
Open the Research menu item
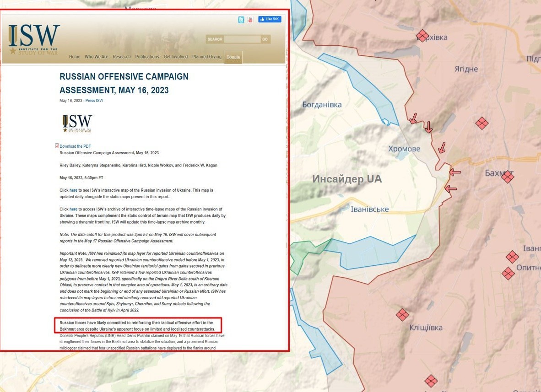(x=121, y=57)
